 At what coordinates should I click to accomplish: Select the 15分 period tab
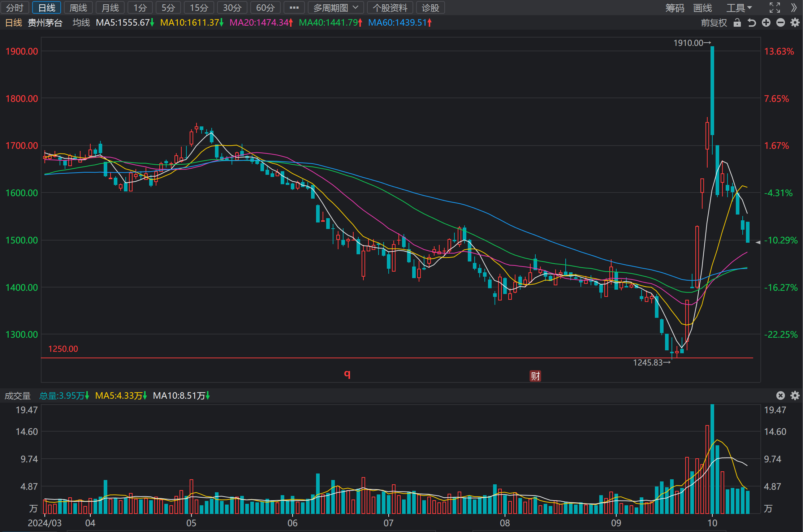point(199,8)
